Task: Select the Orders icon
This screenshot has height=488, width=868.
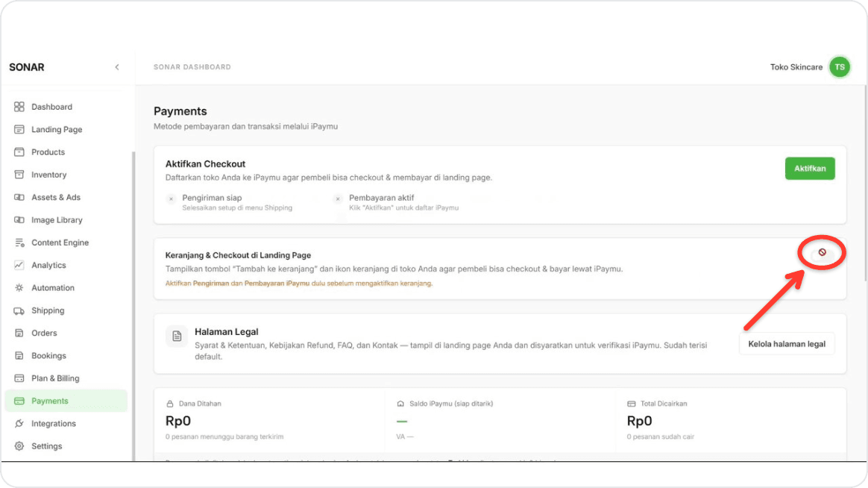Action: [x=19, y=333]
